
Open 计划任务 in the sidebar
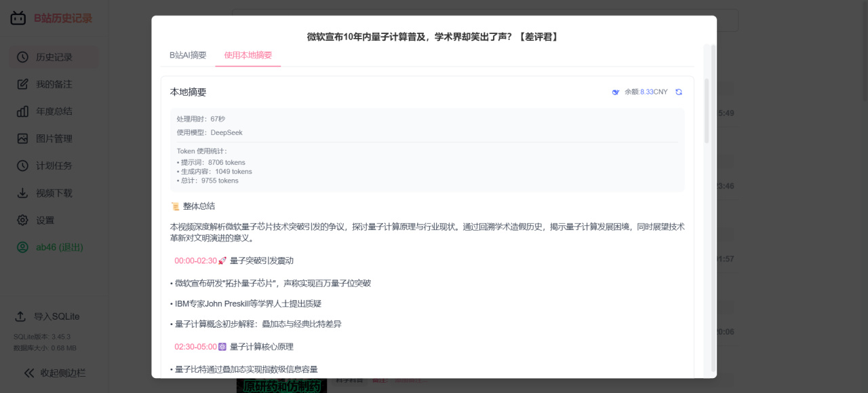pyautogui.click(x=54, y=166)
